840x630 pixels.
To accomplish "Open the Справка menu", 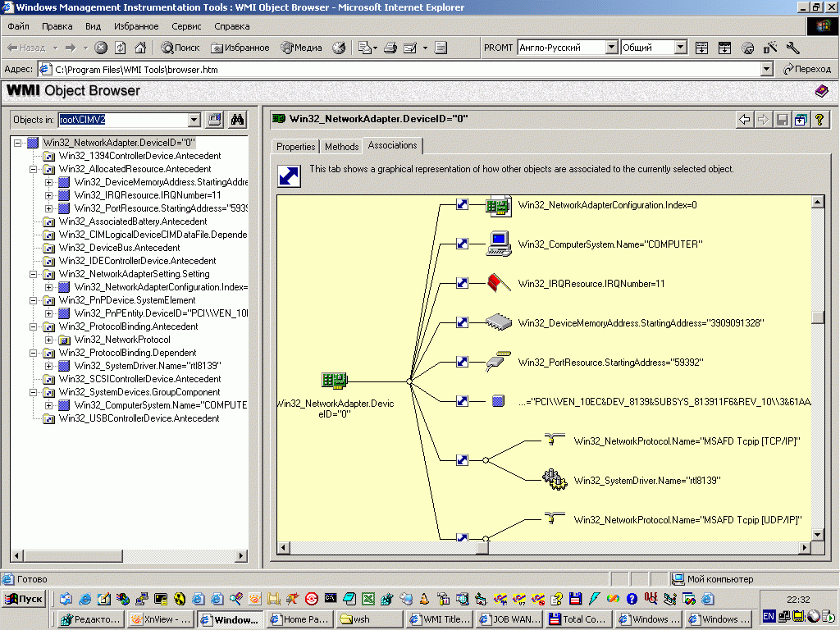I will tap(231, 26).
